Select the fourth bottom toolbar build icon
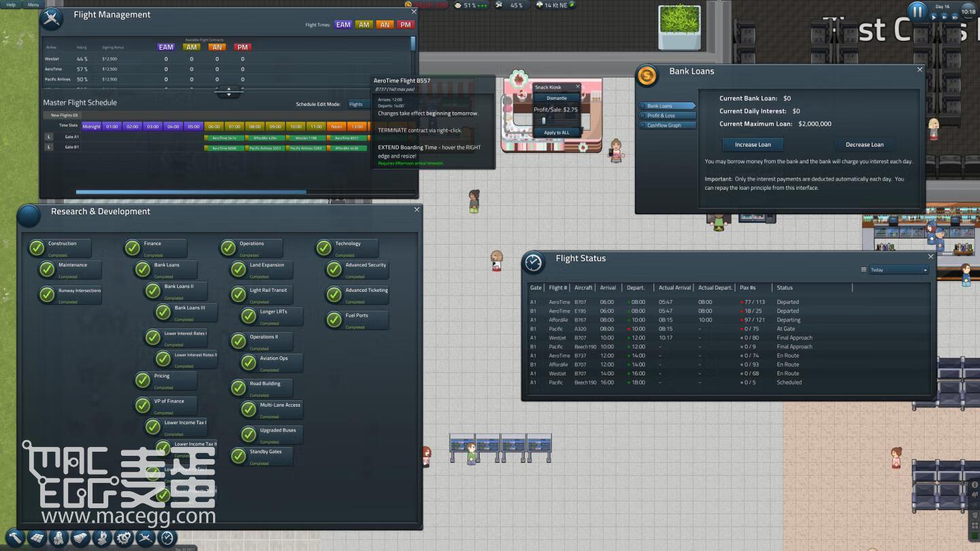Viewport: 980px width, 551px height. pos(80,538)
